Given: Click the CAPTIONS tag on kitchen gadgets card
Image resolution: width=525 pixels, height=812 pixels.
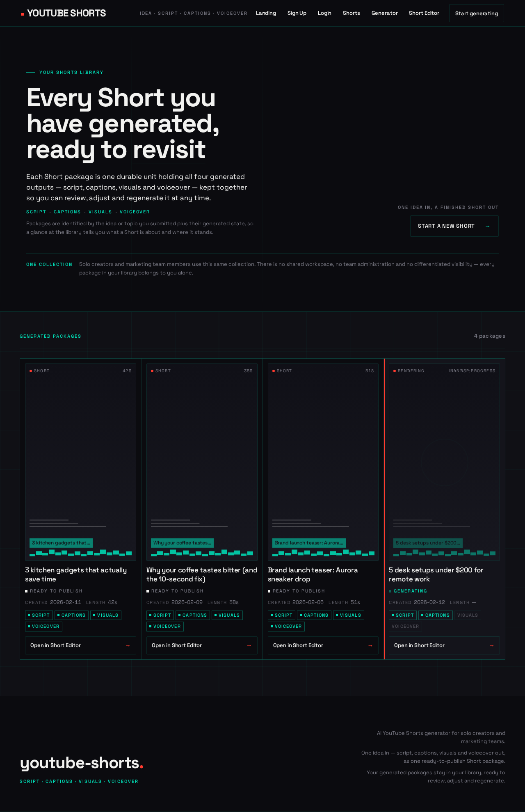Looking at the screenshot, I should coord(71,615).
